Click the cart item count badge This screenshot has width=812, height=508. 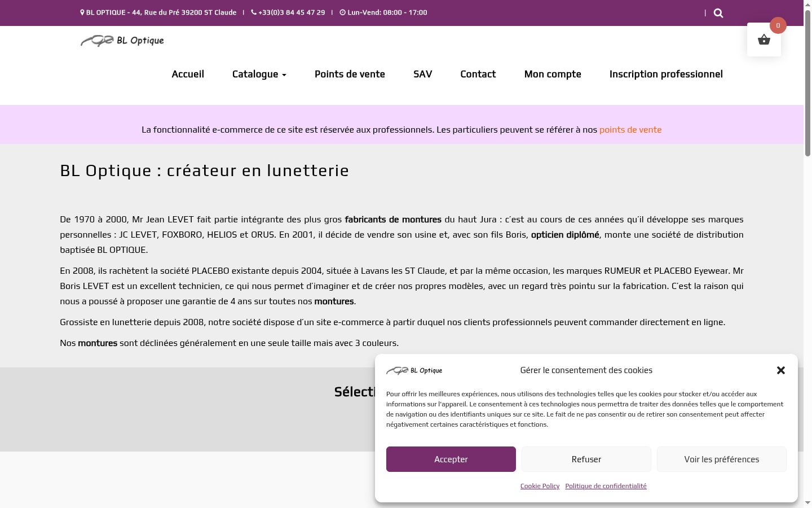(778, 25)
